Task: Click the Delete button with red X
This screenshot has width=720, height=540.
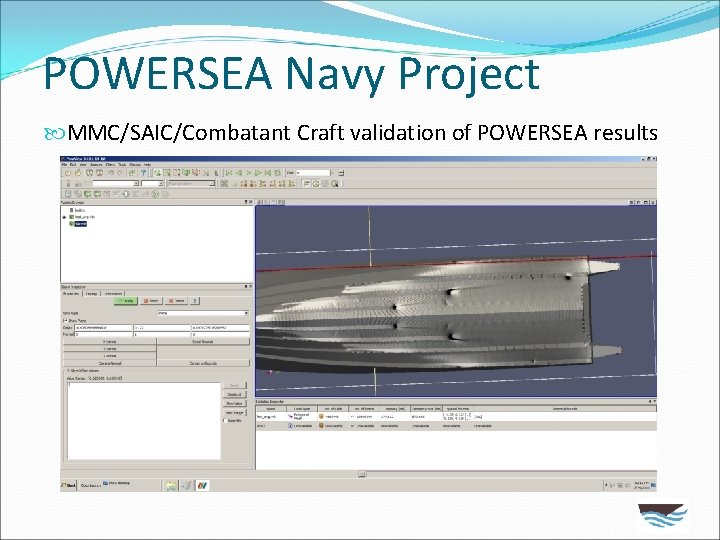Action: click(x=176, y=301)
